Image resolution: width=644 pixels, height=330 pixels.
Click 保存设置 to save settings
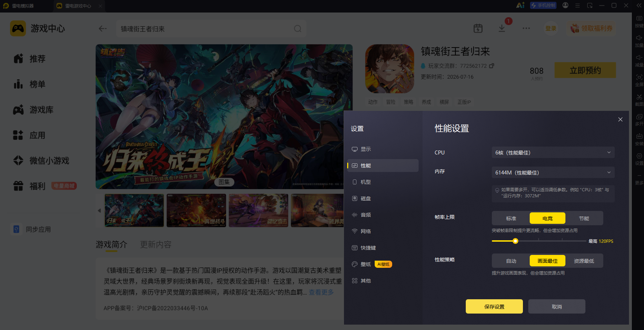click(x=494, y=306)
